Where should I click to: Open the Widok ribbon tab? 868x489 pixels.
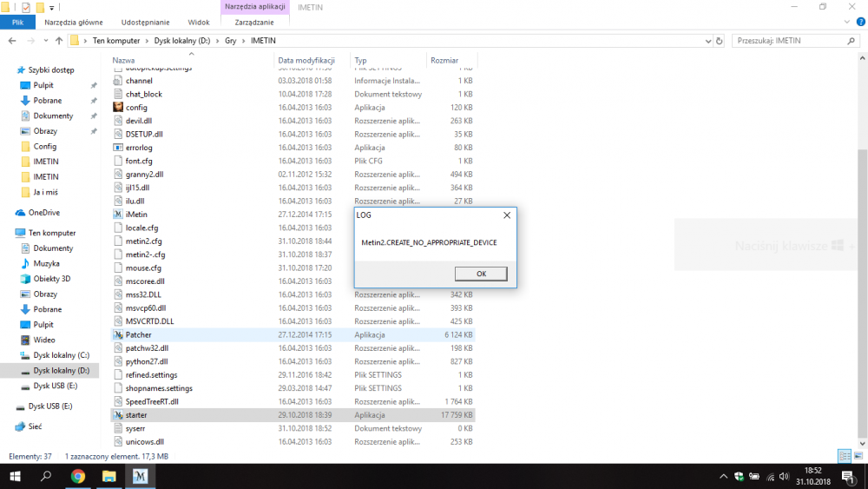[x=198, y=23]
